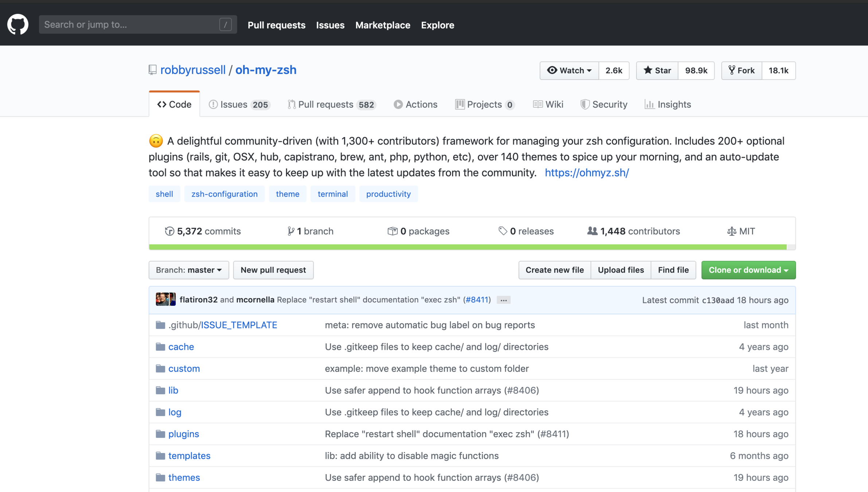Image resolution: width=868 pixels, height=492 pixels.
Task: Expand Clone or download menu
Action: 748,270
